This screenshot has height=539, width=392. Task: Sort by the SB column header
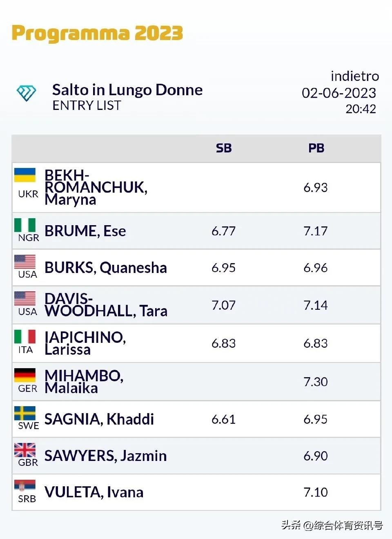click(224, 148)
